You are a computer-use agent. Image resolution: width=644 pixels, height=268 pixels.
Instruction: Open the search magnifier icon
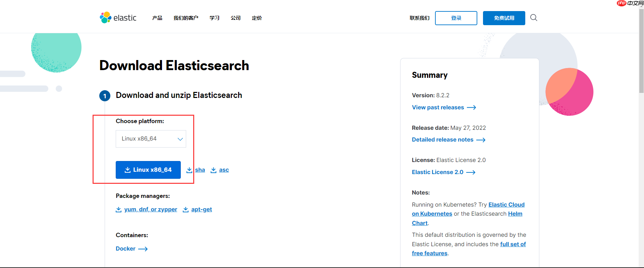[x=534, y=17]
